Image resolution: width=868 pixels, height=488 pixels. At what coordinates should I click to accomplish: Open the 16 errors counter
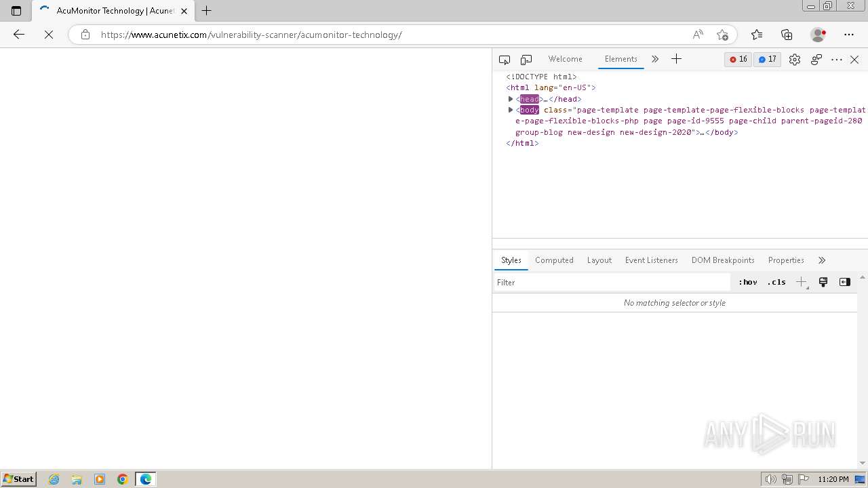pyautogui.click(x=738, y=60)
